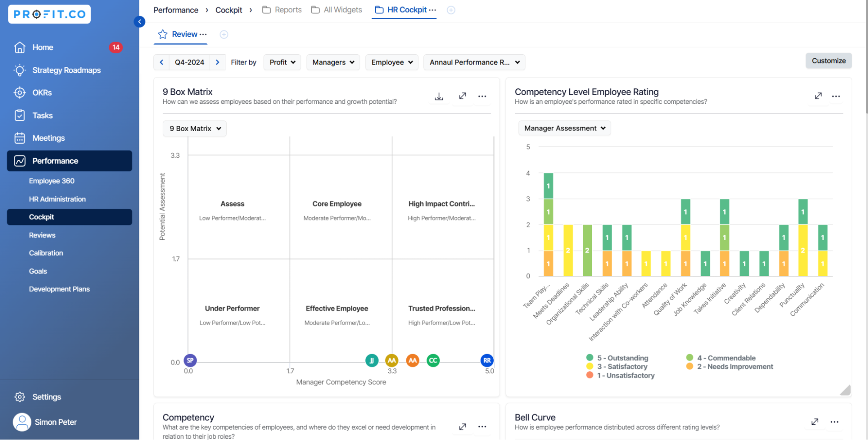Open the Employee filter dropdown
This screenshot has height=440, width=868.
[392, 62]
